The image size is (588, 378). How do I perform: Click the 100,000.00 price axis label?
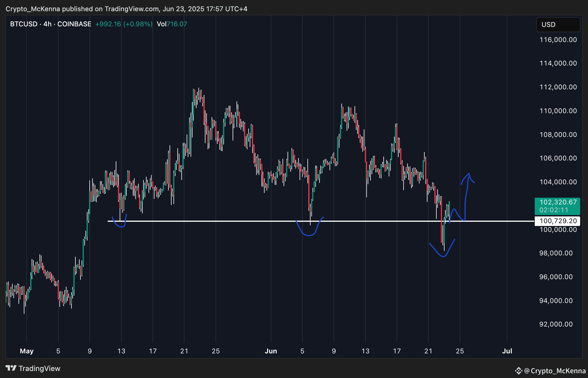[x=558, y=230]
